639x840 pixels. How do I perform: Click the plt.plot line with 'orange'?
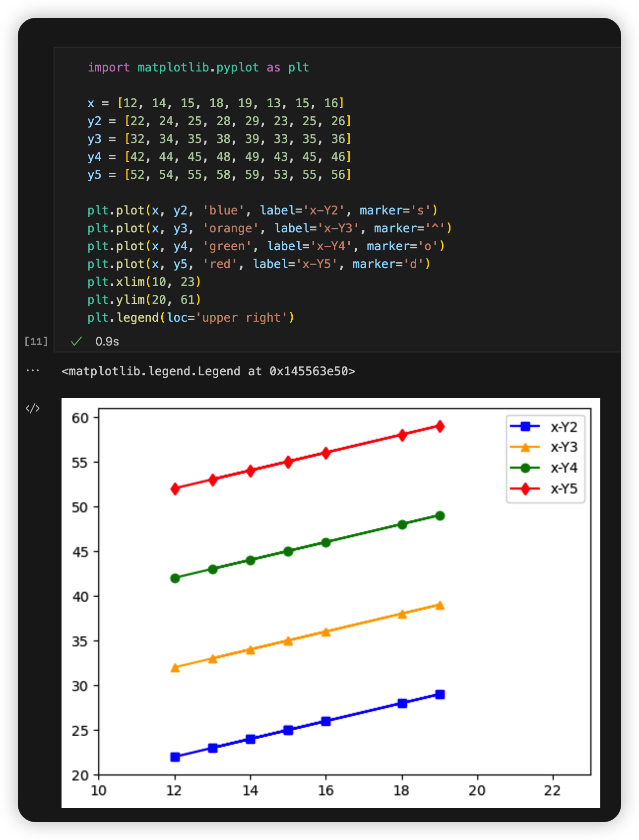click(x=270, y=228)
